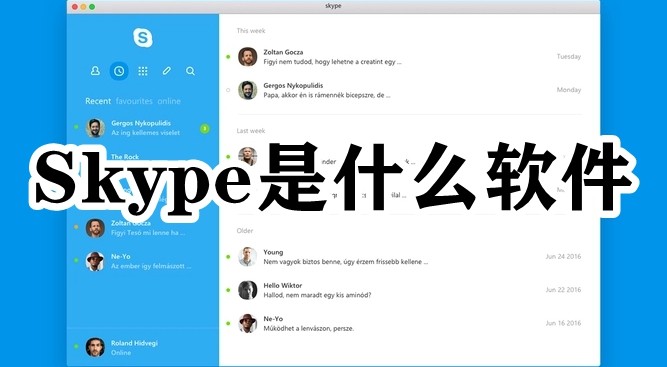
Task: Click Ne-Yo avatar in sidebar
Action: [95, 261]
